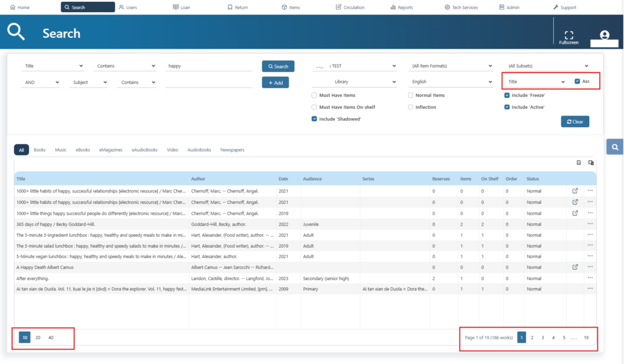Open the Reports menu
This screenshot has width=624, height=364.
tap(402, 7)
